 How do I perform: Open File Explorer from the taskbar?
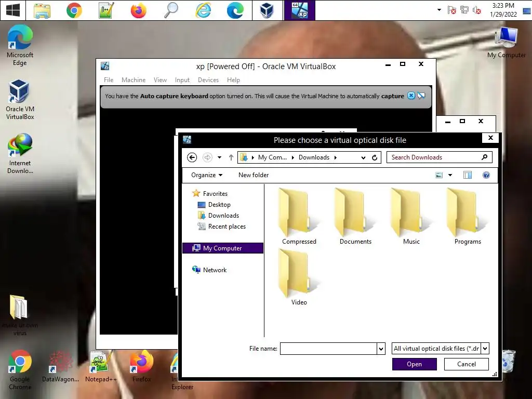pos(42,10)
